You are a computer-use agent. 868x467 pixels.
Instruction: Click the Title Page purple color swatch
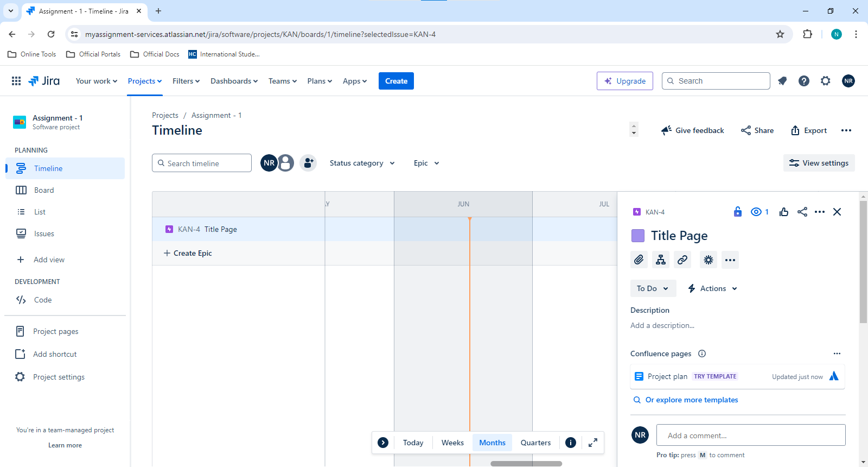pos(638,236)
